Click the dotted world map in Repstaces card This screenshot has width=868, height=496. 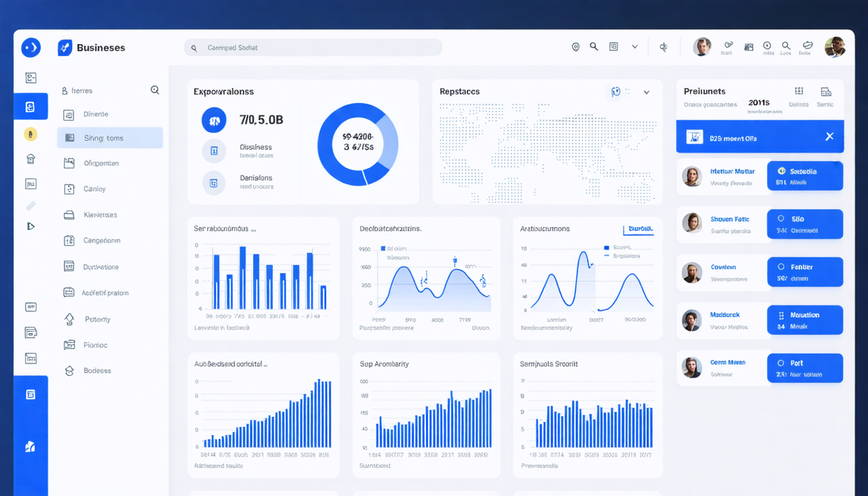[547, 152]
